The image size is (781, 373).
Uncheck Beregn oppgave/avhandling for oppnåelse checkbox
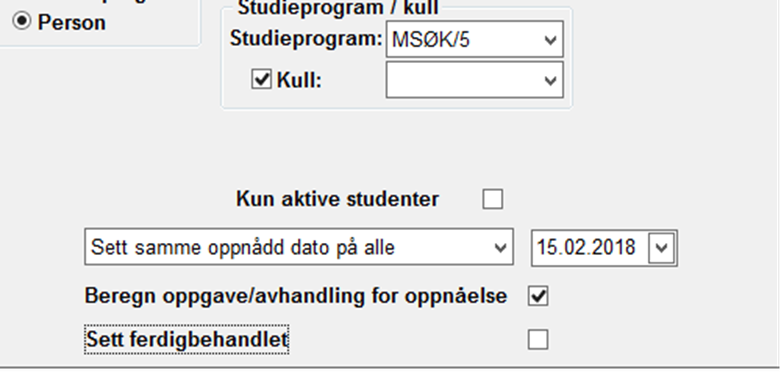pos(538,296)
